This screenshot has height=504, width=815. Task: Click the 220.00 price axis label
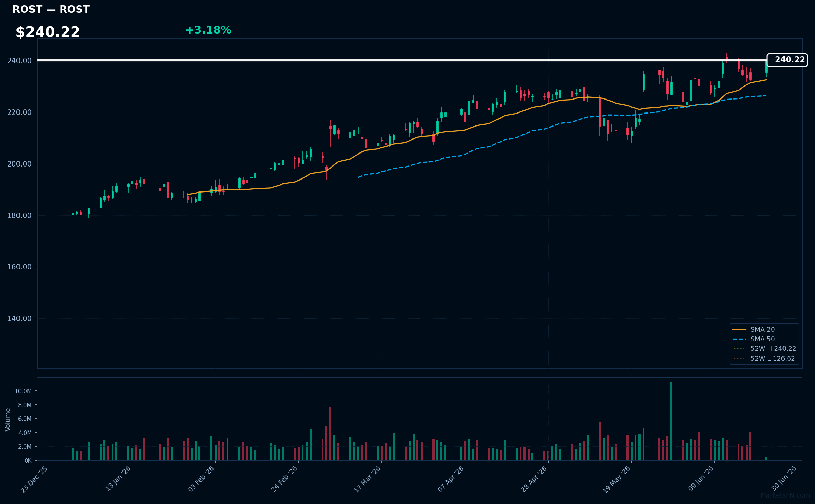tap(20, 112)
